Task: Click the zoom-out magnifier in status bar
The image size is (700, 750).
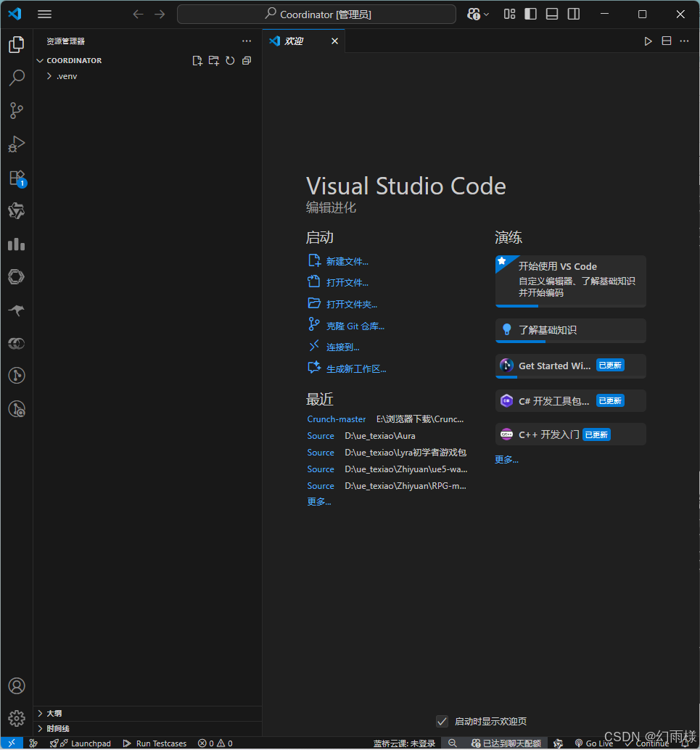Action: point(452,743)
